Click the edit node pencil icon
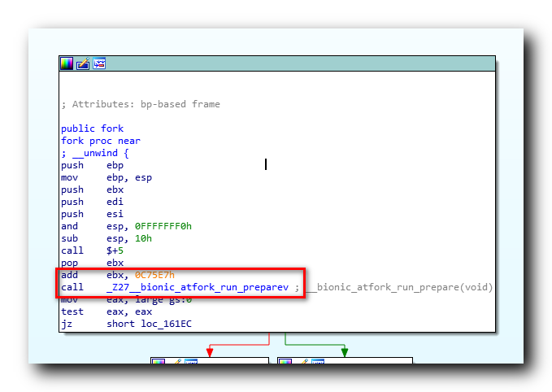Viewport: 552px width, 392px height. coord(83,63)
